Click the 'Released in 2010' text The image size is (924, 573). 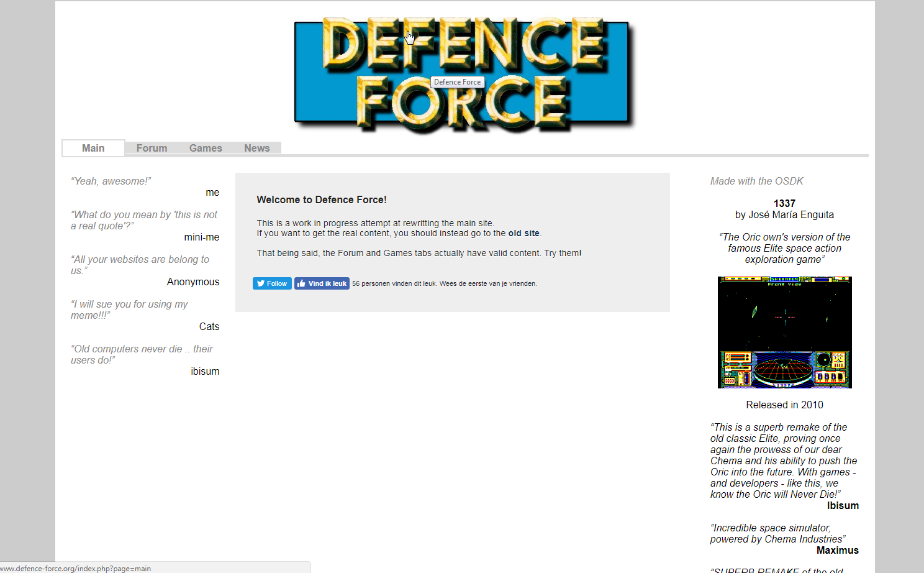pos(784,405)
